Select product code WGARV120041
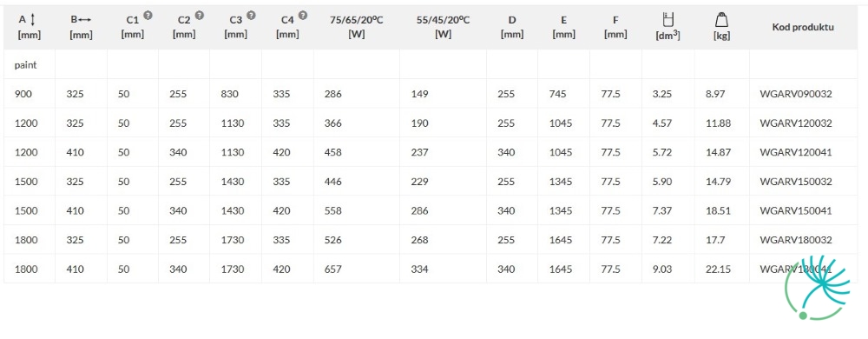The image size is (868, 339). pyautogui.click(x=796, y=152)
